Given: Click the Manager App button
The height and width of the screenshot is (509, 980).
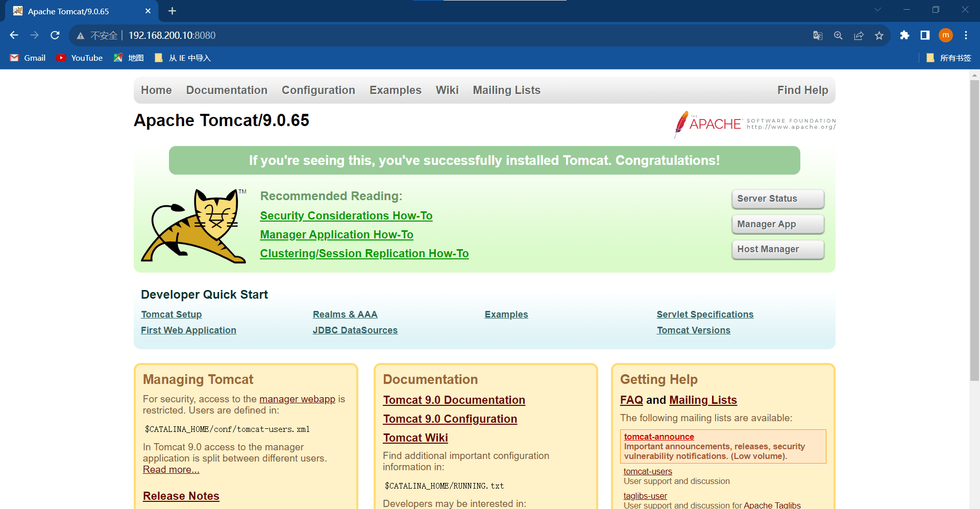Looking at the screenshot, I should [x=778, y=224].
